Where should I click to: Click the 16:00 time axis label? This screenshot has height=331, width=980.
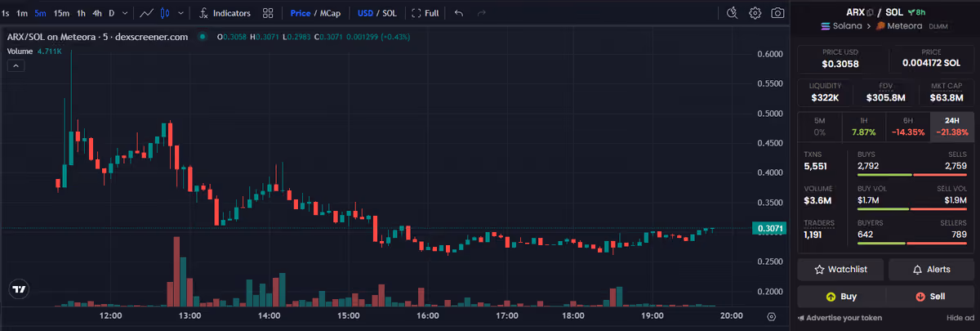click(x=427, y=316)
